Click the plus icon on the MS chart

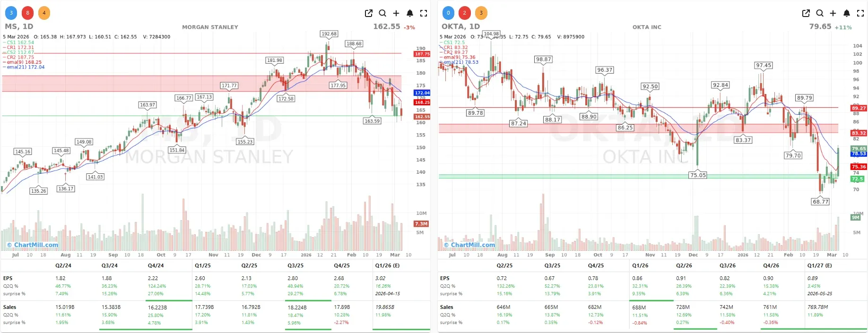(x=396, y=13)
